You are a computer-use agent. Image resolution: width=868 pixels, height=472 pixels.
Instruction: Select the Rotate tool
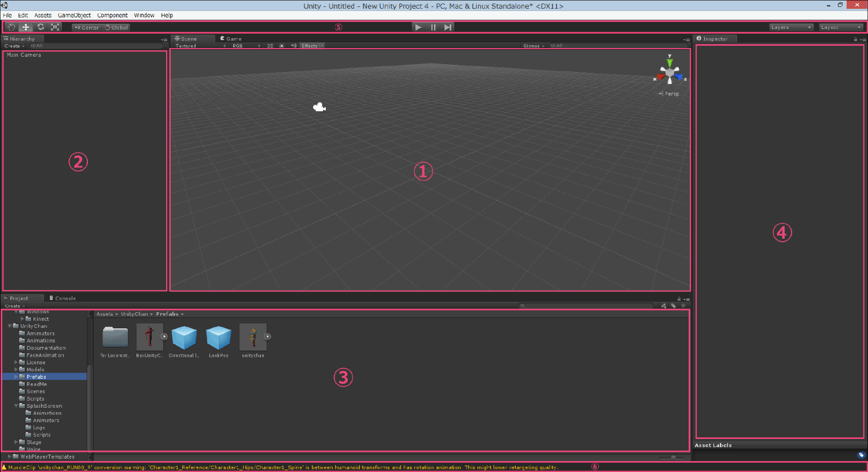tap(41, 27)
